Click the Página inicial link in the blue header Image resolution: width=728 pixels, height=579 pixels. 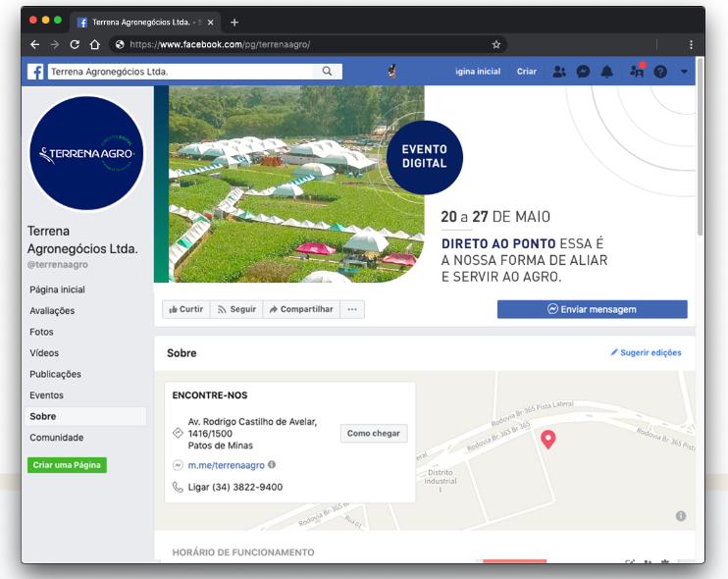click(478, 72)
